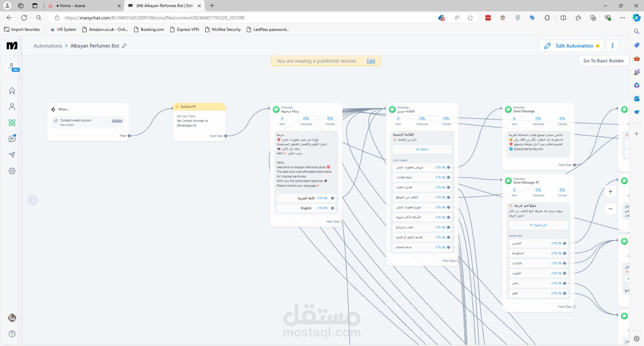The image size is (644, 346).
Task: Open Automation section in the sidebar
Action: click(12, 123)
